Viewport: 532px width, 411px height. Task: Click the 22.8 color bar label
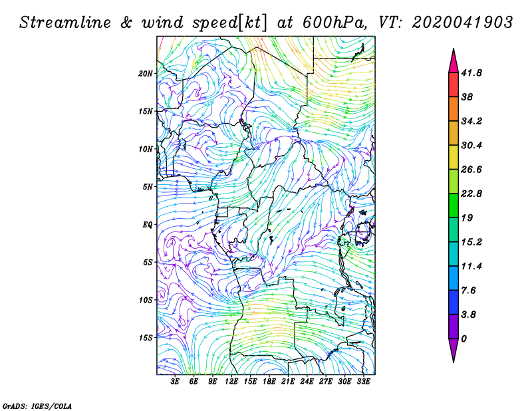pyautogui.click(x=471, y=194)
